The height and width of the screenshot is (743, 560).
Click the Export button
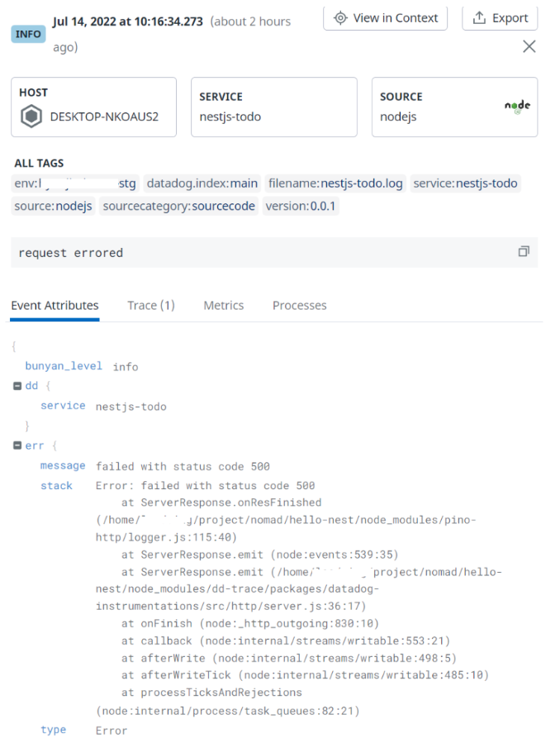coord(500,18)
